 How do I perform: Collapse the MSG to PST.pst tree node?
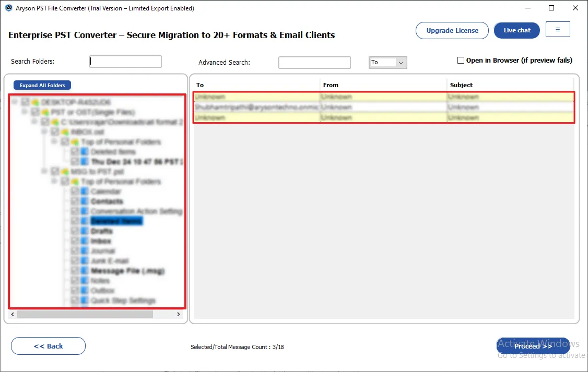click(44, 171)
